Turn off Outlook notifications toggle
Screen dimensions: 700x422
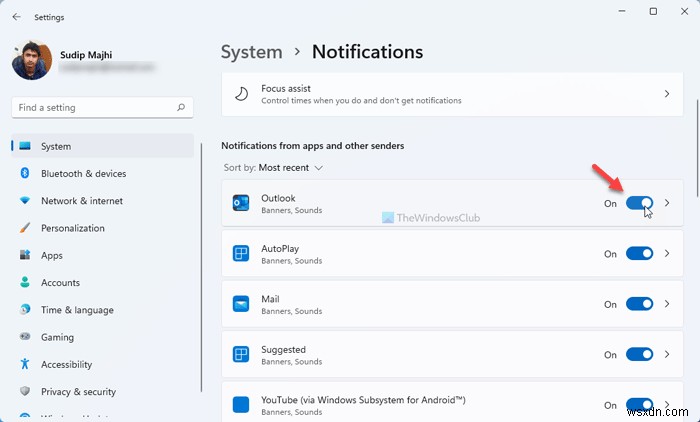[639, 203]
